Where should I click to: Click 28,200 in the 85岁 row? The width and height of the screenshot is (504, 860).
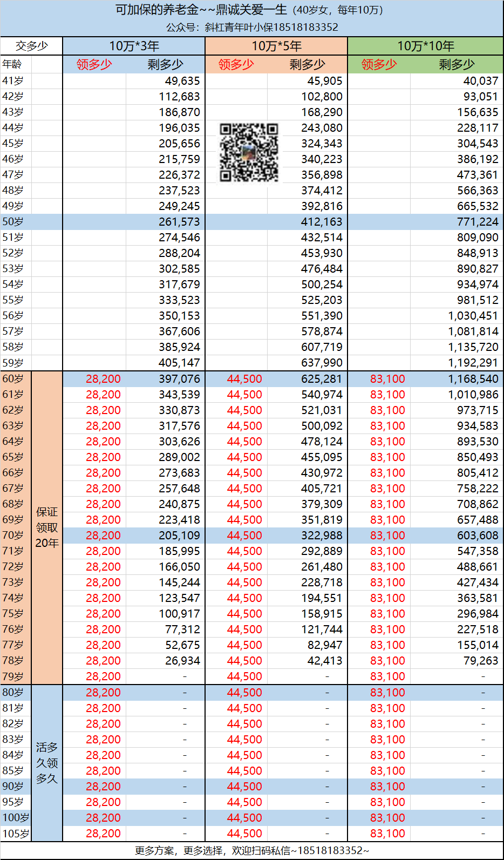(x=103, y=771)
